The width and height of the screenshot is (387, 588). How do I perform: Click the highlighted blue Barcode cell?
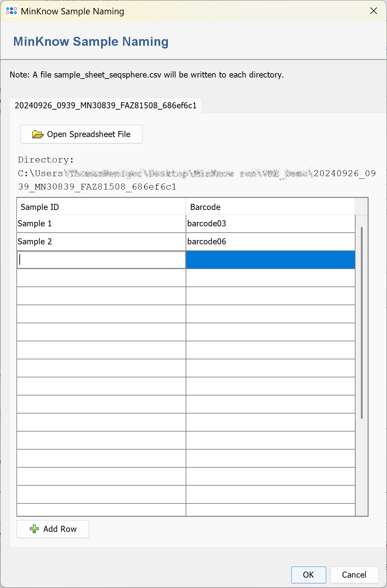coord(270,260)
